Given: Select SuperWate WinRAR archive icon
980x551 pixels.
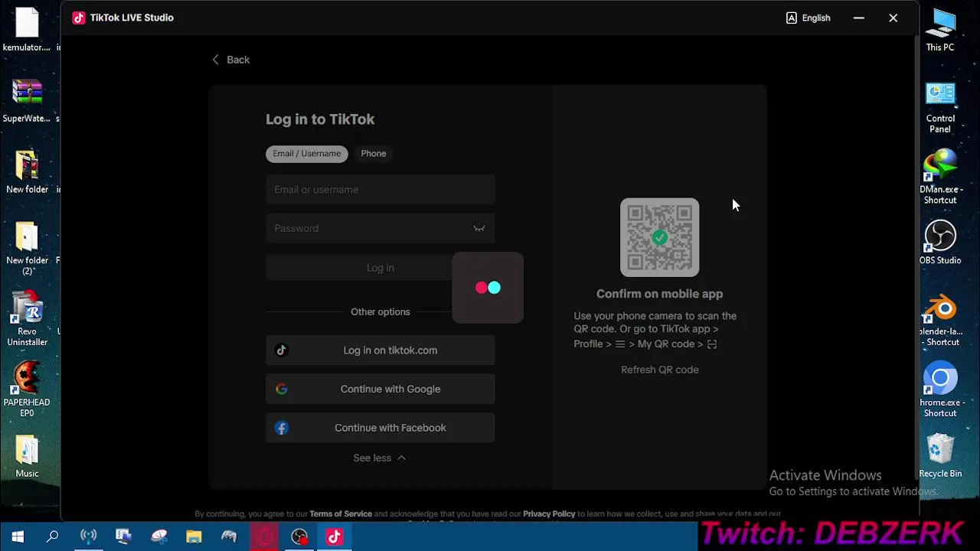Looking at the screenshot, I should [x=27, y=101].
